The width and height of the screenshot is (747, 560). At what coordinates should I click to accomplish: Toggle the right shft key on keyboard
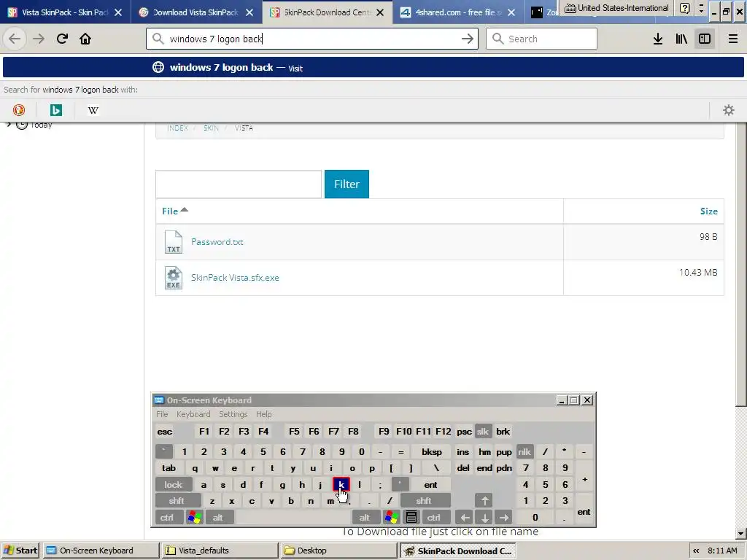tap(424, 500)
